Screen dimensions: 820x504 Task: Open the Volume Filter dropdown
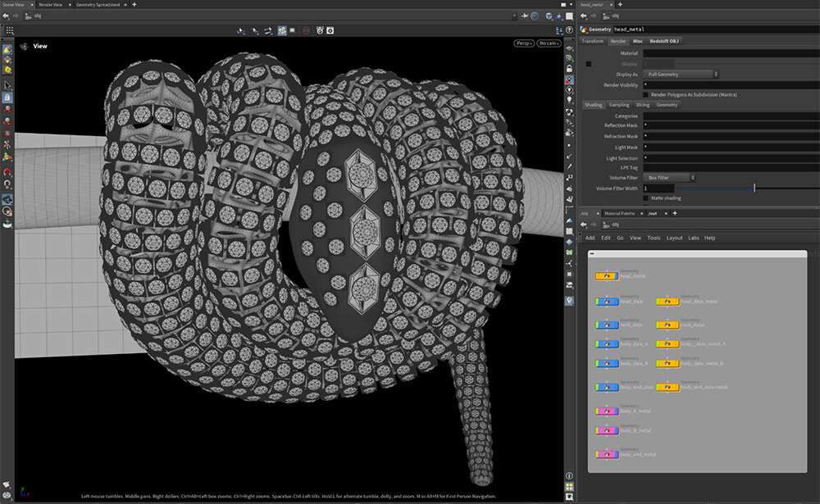click(x=669, y=177)
